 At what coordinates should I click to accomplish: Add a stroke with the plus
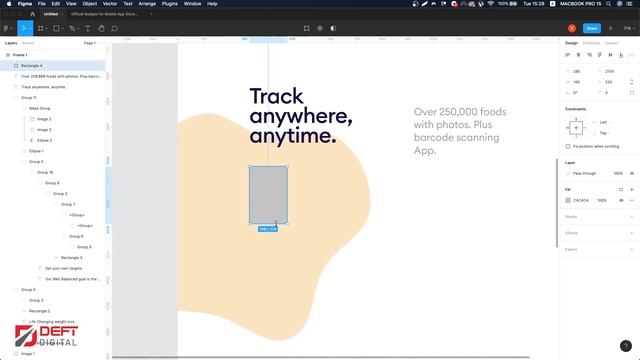(632, 217)
